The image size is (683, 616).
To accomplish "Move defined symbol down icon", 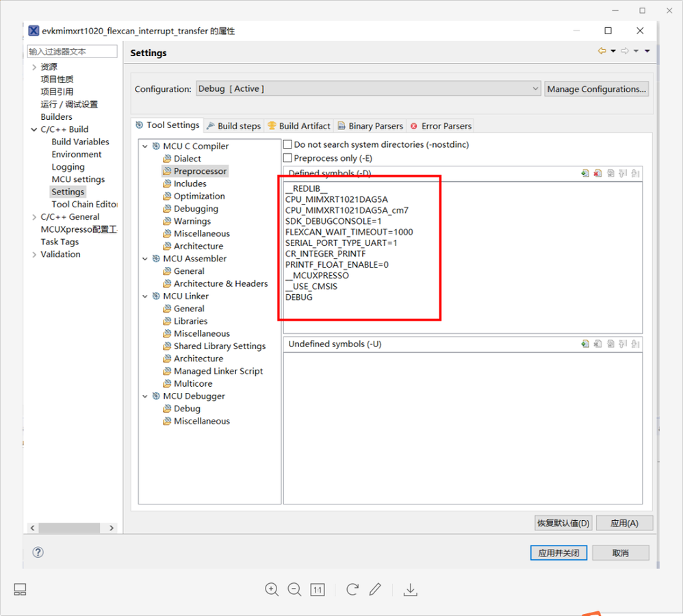I will [x=636, y=173].
